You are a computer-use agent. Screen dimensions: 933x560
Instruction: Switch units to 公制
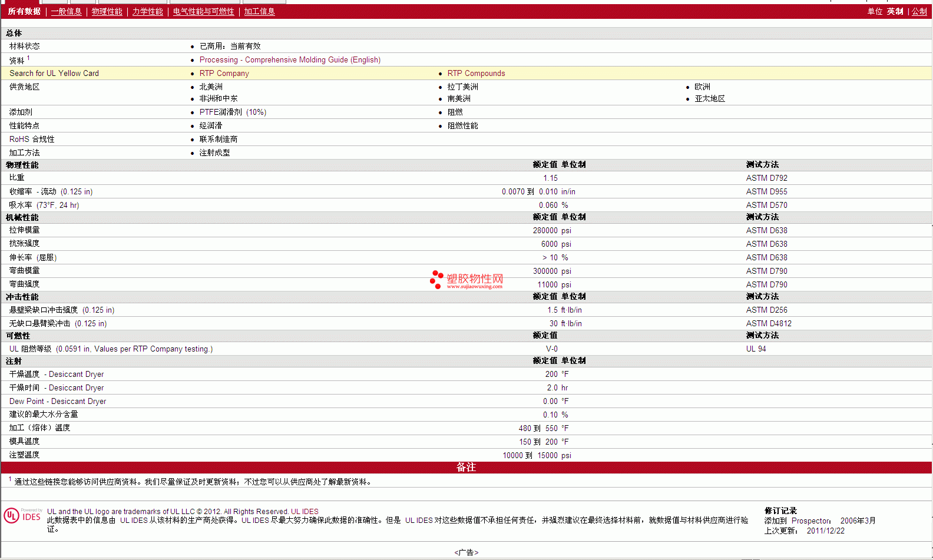coord(919,11)
